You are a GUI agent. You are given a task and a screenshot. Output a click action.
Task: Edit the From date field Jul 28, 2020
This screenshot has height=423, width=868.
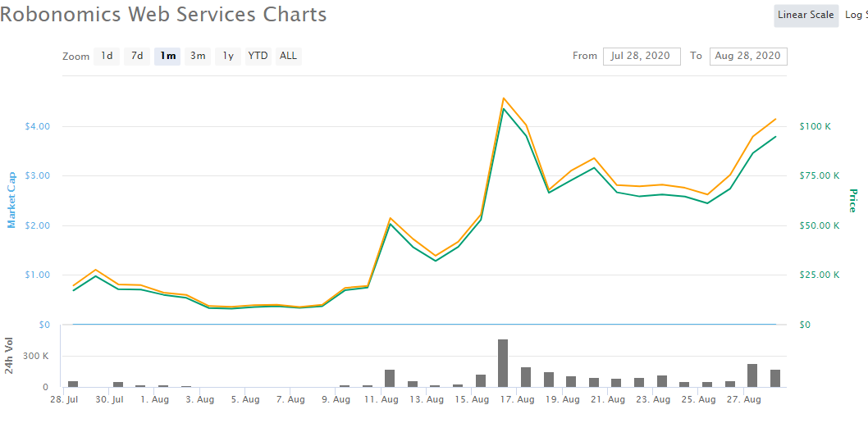pyautogui.click(x=642, y=57)
